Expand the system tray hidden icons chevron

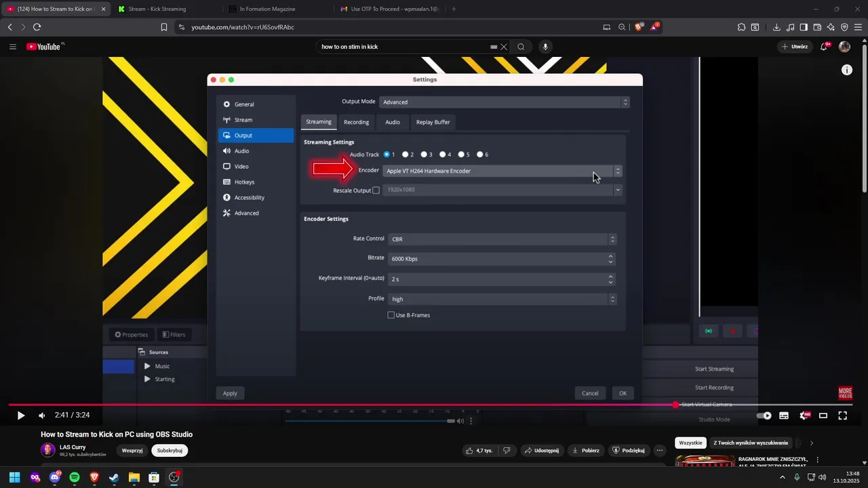pos(783,477)
